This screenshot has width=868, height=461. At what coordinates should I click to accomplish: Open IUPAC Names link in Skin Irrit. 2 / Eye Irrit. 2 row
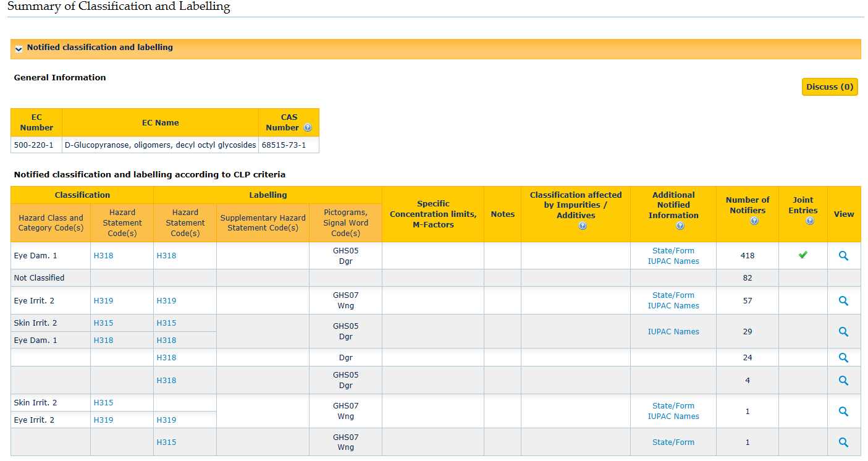point(673,416)
